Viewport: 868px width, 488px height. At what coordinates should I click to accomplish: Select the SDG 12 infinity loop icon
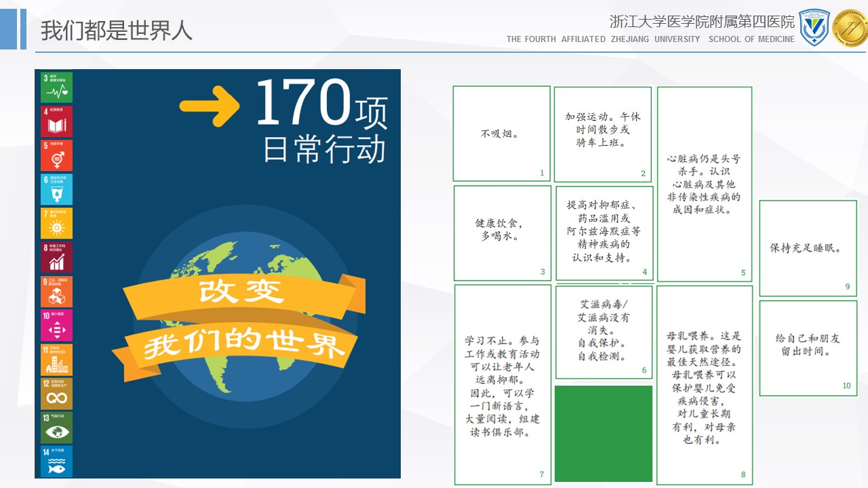click(x=57, y=393)
